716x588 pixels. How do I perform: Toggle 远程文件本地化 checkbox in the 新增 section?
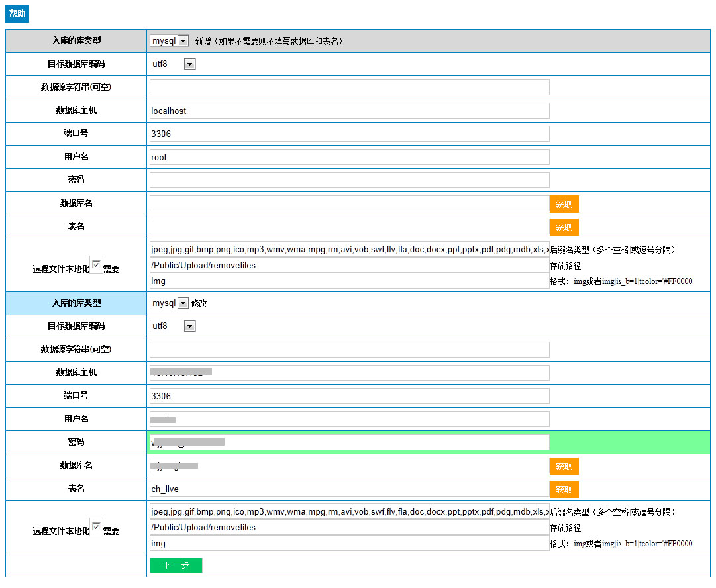pyautogui.click(x=96, y=266)
